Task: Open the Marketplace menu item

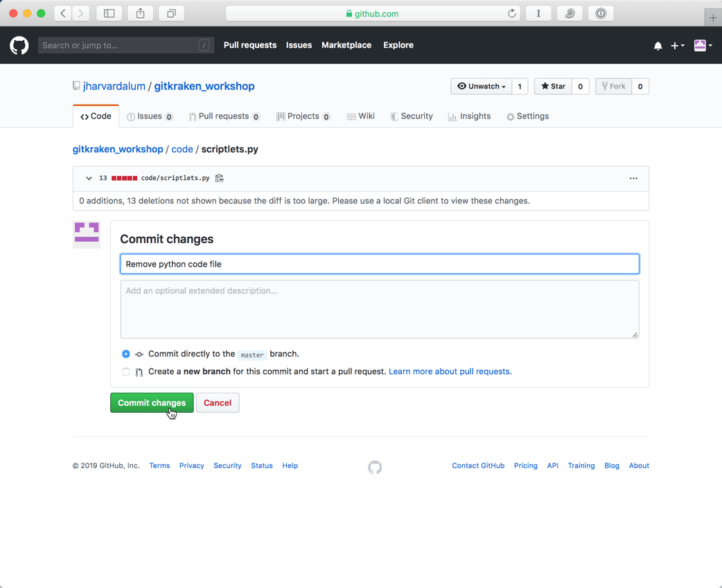Action: (346, 45)
